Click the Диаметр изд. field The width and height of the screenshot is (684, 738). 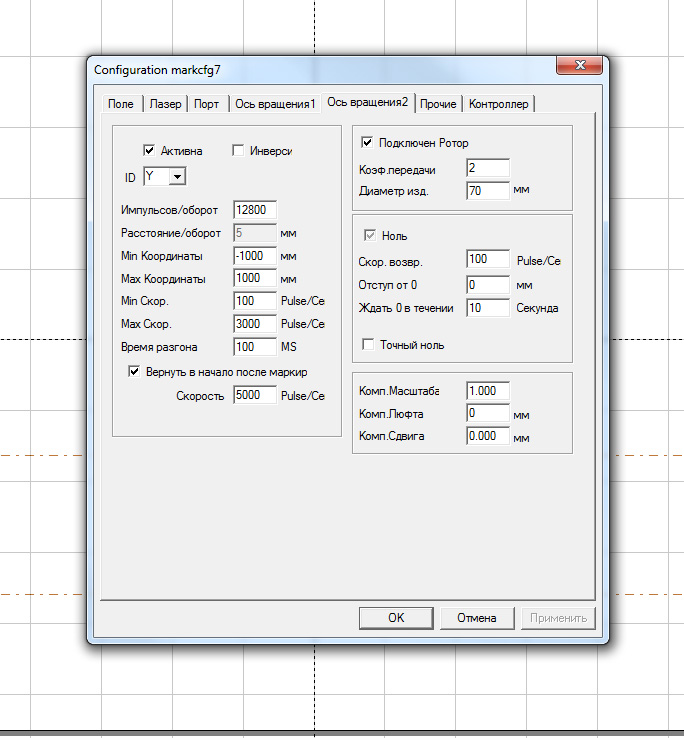(x=487, y=190)
